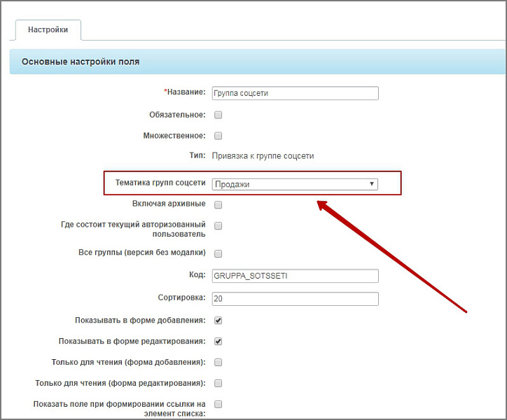Click the Код: label
The image size is (507, 420).
tap(197, 275)
